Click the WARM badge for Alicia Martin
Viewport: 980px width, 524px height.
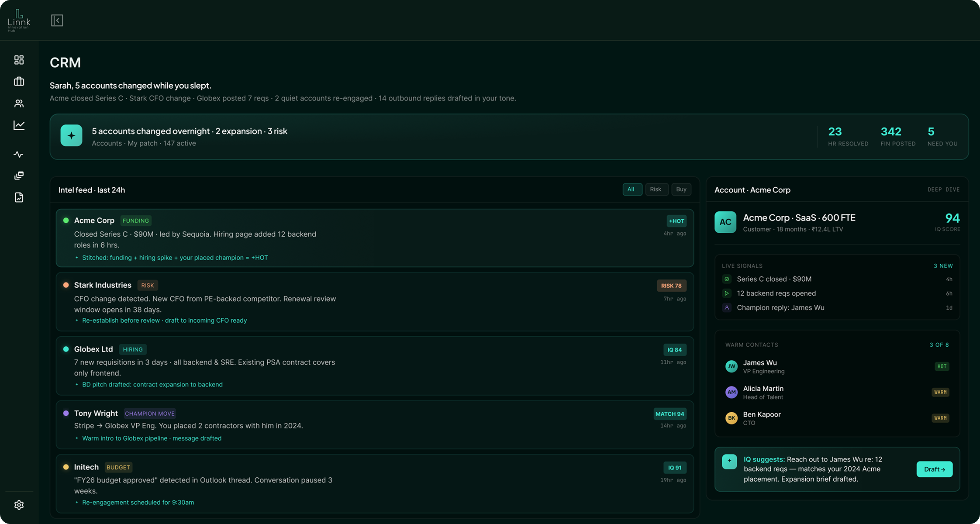940,392
